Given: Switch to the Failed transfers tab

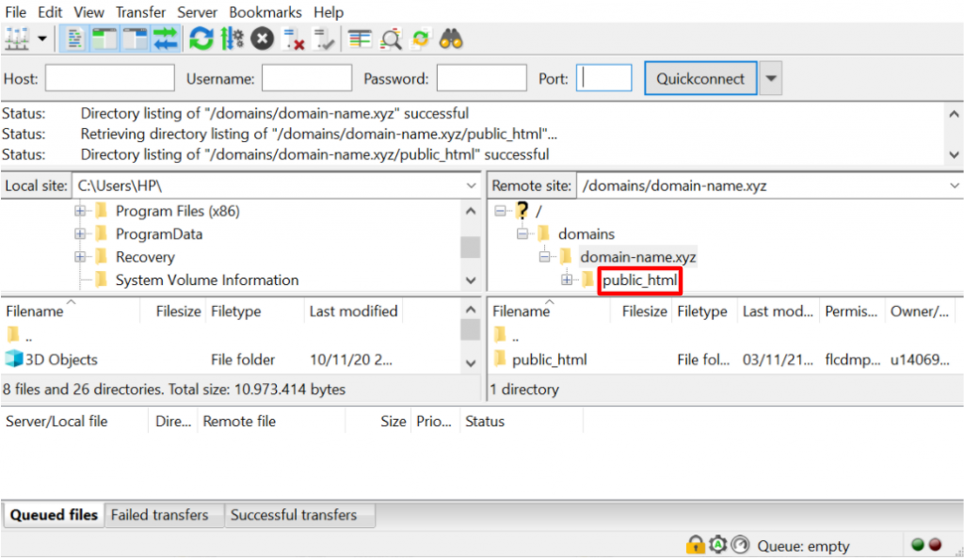Looking at the screenshot, I should (159, 515).
